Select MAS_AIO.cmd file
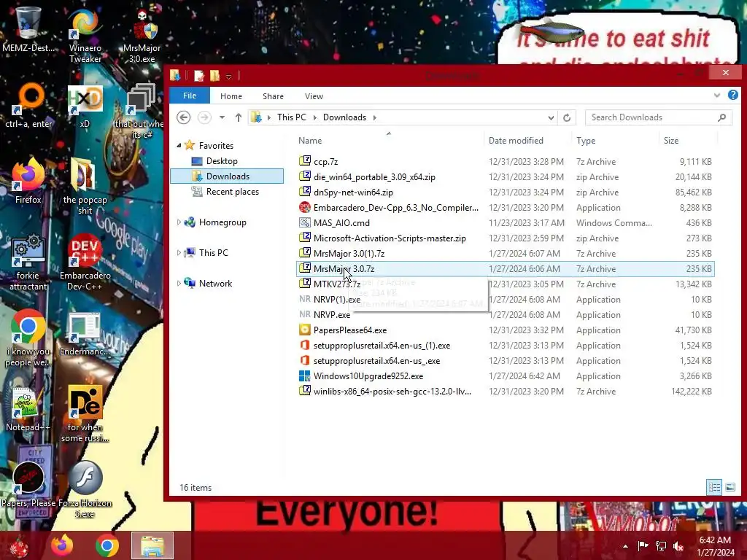Image resolution: width=747 pixels, height=560 pixels. coord(505,223)
